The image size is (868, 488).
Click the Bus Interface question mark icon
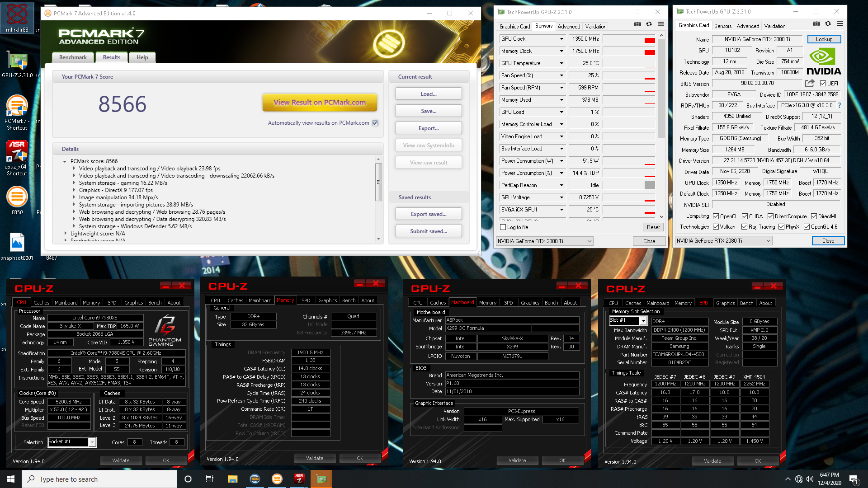click(840, 105)
